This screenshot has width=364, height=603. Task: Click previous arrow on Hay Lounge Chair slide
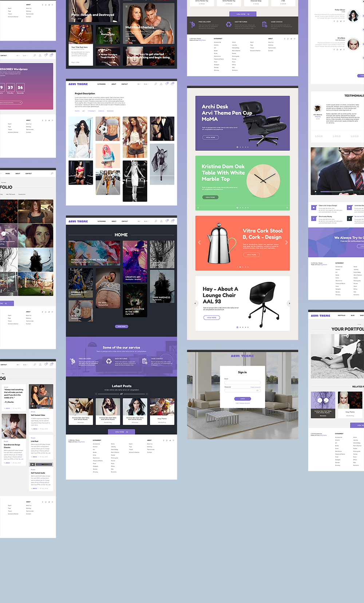[x=195, y=303]
